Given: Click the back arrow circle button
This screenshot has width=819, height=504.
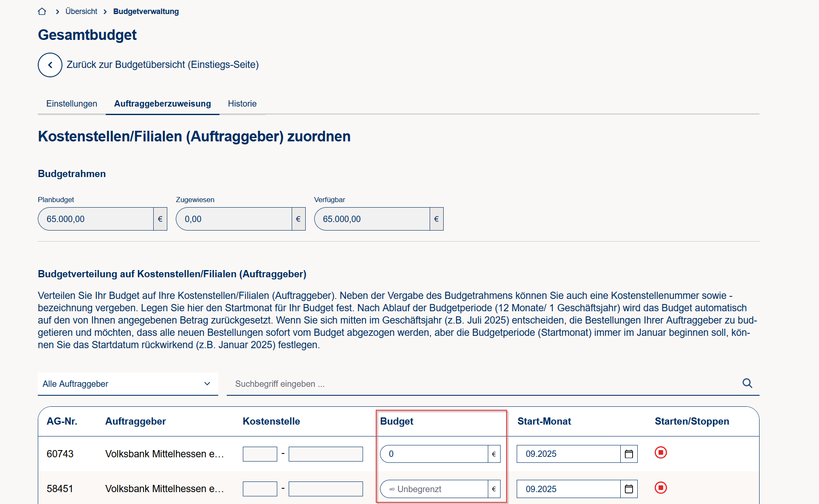Looking at the screenshot, I should point(50,65).
